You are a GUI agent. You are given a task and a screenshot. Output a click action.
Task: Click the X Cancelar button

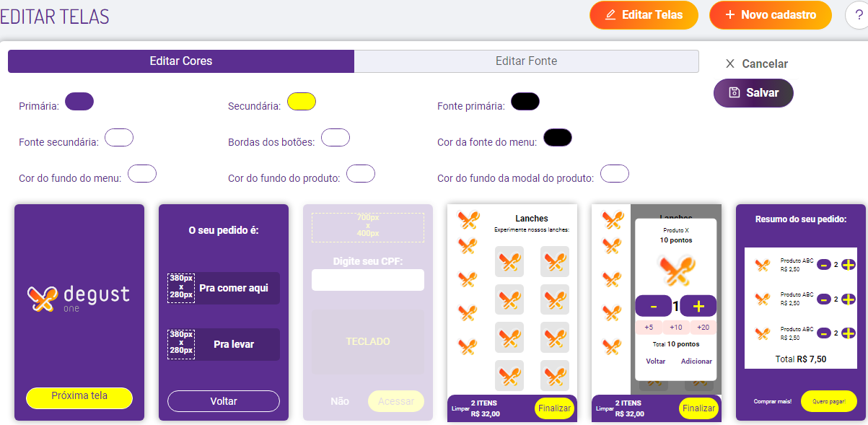[756, 63]
